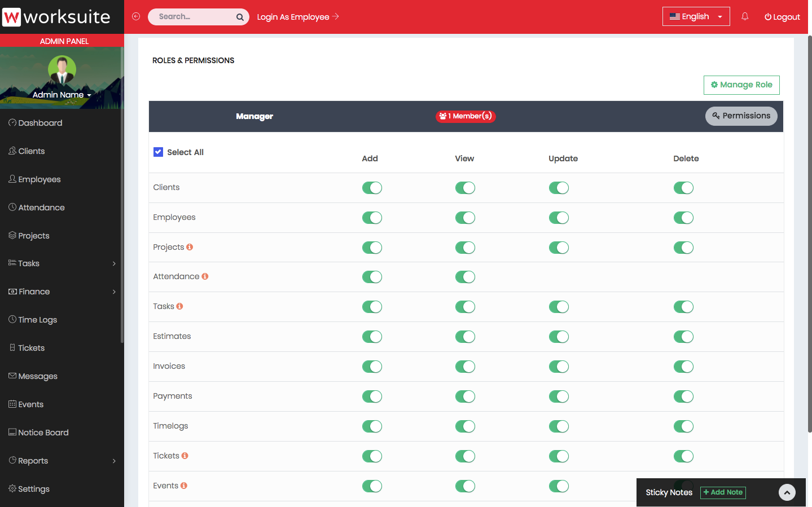Open the Admin Name profile dropdown
This screenshot has height=507, width=812.
[62, 95]
